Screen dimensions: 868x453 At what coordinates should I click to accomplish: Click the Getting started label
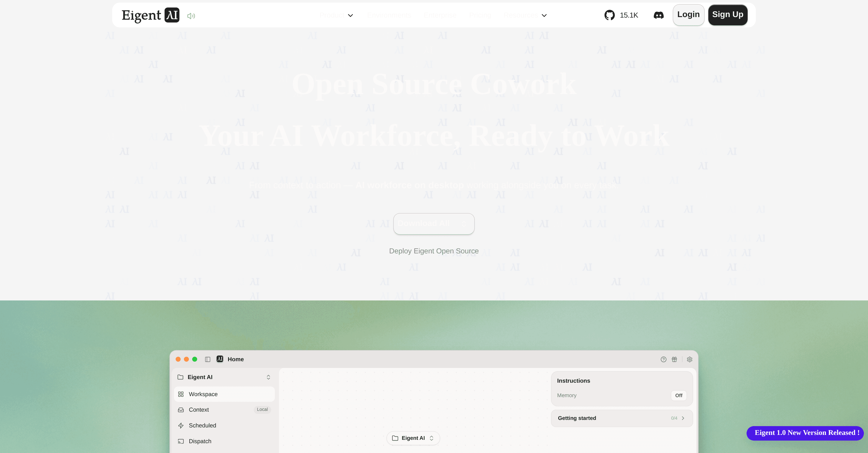pos(577,418)
